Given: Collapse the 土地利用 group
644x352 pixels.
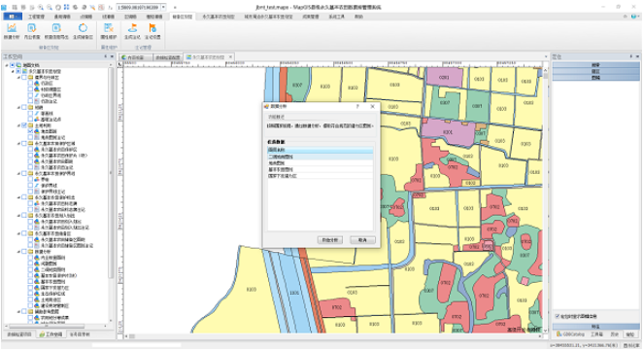Looking at the screenshot, I should coord(18,125).
